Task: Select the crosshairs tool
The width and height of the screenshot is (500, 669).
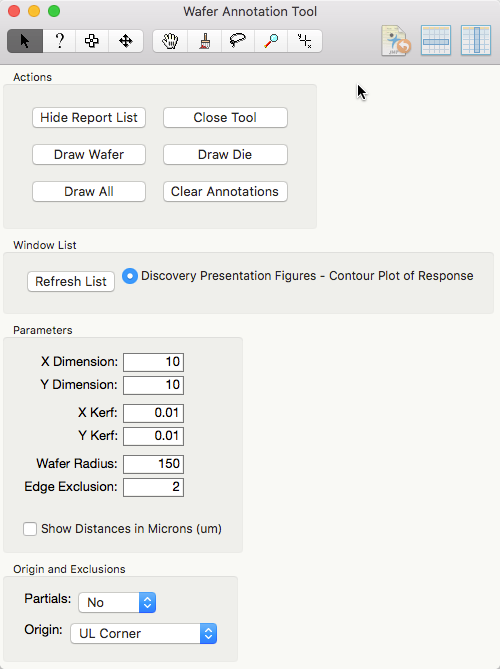Action: pyautogui.click(x=305, y=41)
